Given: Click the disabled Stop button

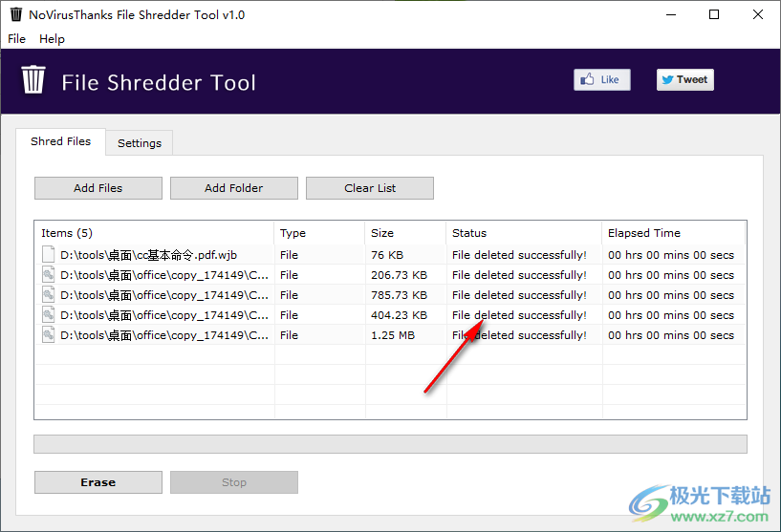Looking at the screenshot, I should coord(233,482).
